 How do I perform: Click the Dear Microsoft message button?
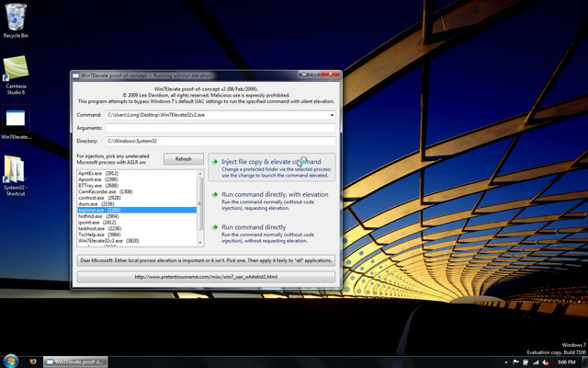click(x=206, y=260)
